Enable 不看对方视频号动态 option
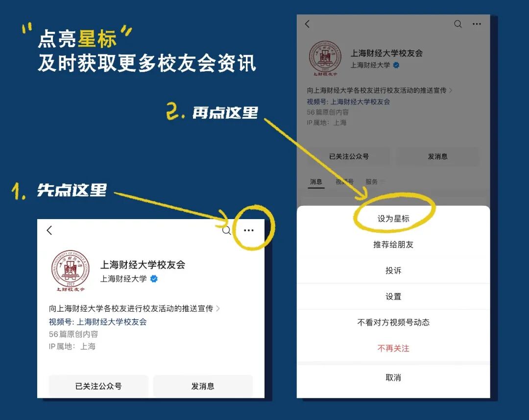The height and width of the screenshot is (420, 529). pyautogui.click(x=394, y=322)
